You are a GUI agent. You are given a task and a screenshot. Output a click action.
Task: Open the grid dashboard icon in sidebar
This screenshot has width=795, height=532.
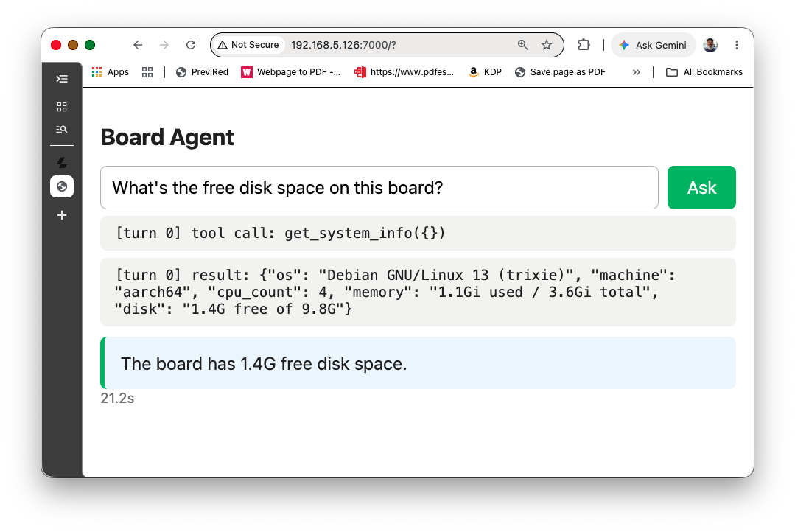[x=62, y=107]
